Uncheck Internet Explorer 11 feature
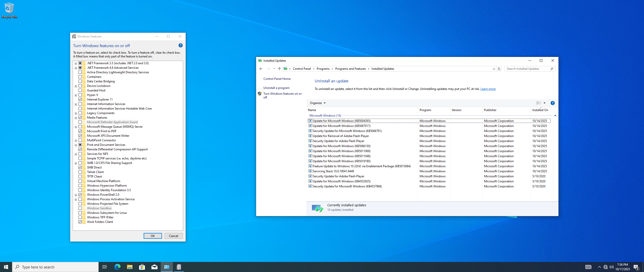Screen dimensions: 644x272 point(80,99)
